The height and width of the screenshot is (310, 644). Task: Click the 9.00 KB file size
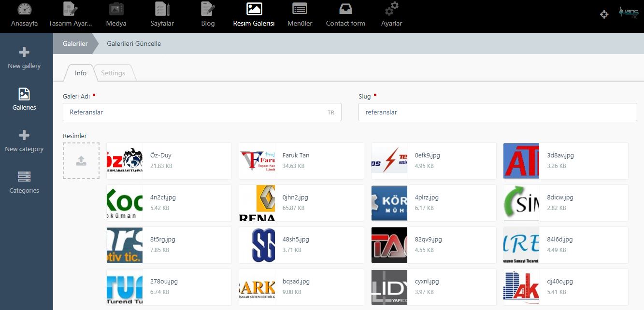tap(292, 292)
